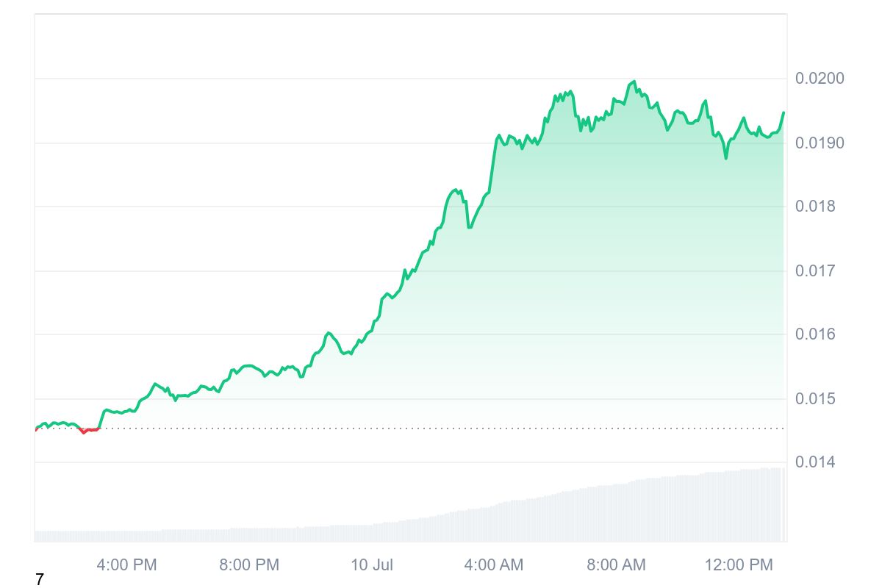The height and width of the screenshot is (588, 882).
Task: Click the 4:00 AM time axis label
Action: coord(493,565)
